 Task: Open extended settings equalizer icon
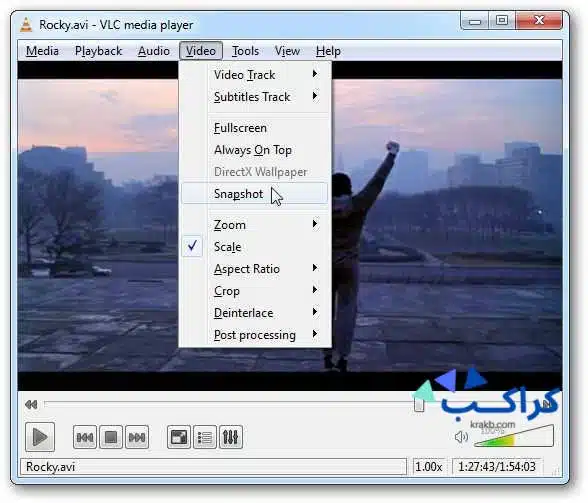tap(231, 437)
